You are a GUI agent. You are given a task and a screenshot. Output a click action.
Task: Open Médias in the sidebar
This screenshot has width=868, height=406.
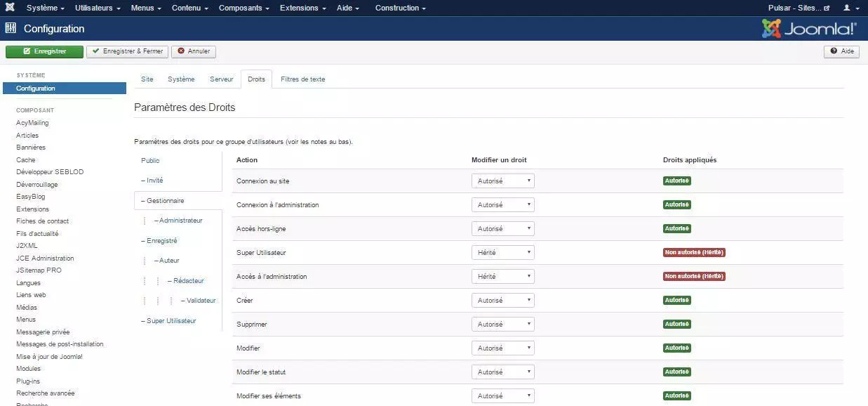(x=27, y=308)
